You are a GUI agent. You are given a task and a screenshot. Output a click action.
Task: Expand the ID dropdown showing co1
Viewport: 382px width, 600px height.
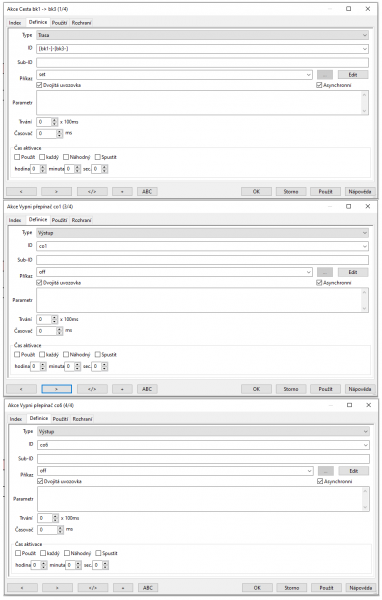[202, 246]
